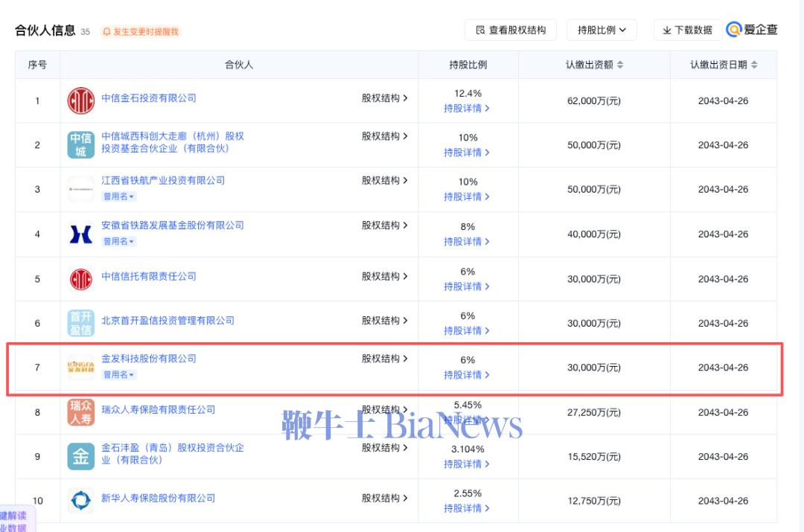
Task: Open 股权结构 for 中信信托有限责任公司
Action: pyautogui.click(x=385, y=276)
